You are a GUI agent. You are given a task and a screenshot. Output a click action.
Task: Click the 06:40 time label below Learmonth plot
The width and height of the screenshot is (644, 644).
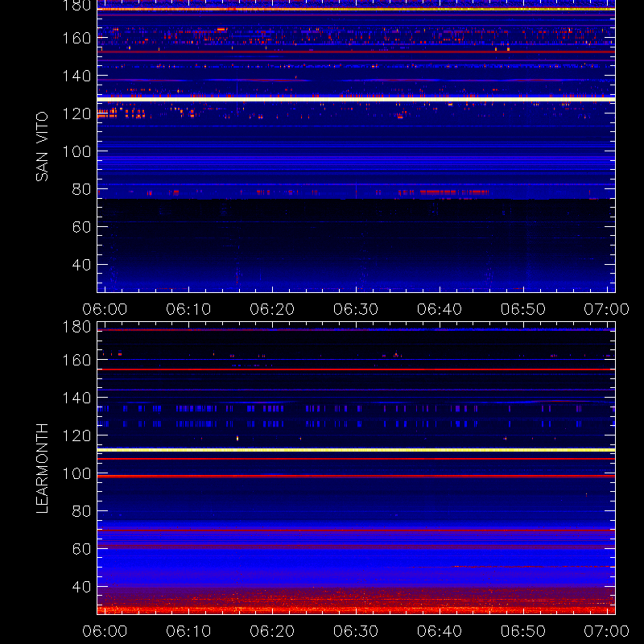tap(440, 631)
